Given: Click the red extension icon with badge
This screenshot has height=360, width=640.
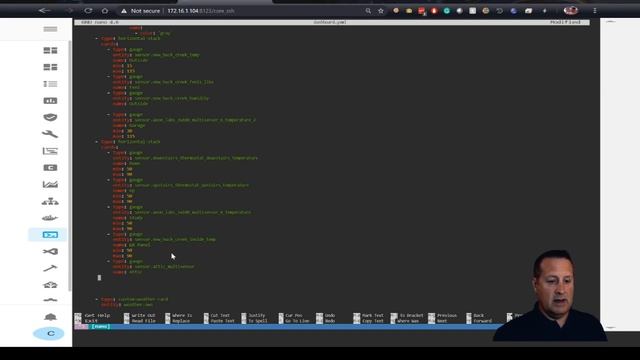Looking at the screenshot, I should (x=422, y=11).
